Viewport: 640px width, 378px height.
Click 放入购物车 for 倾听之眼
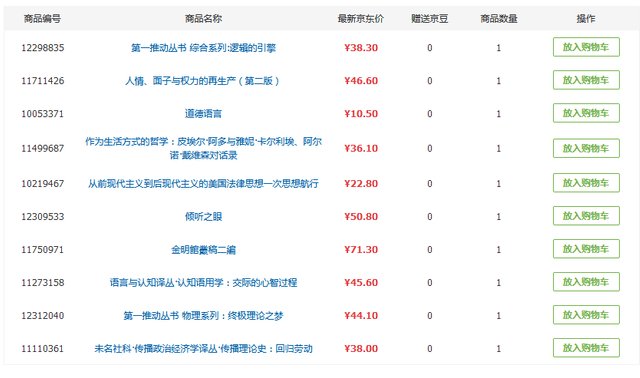(586, 216)
